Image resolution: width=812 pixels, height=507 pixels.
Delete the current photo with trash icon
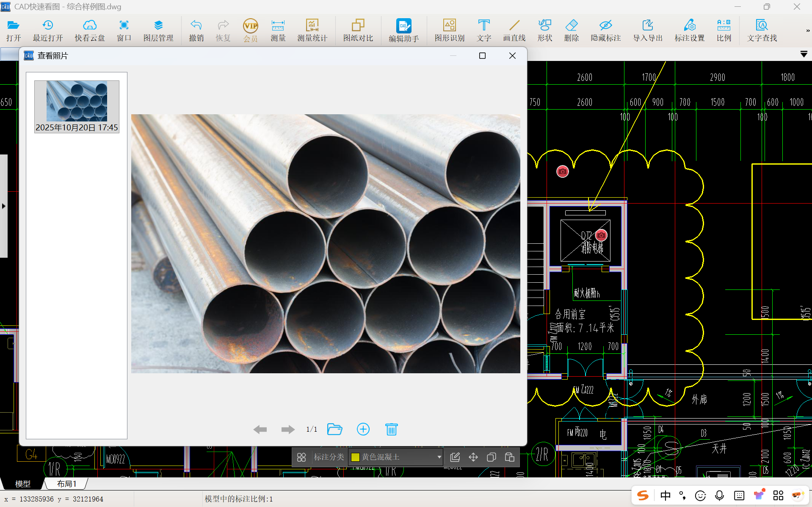[391, 429]
